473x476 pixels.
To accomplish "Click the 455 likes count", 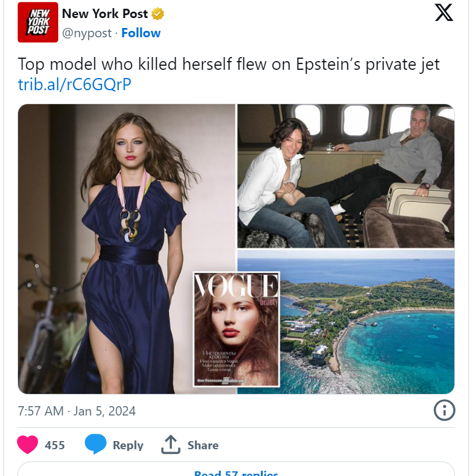I will (55, 445).
